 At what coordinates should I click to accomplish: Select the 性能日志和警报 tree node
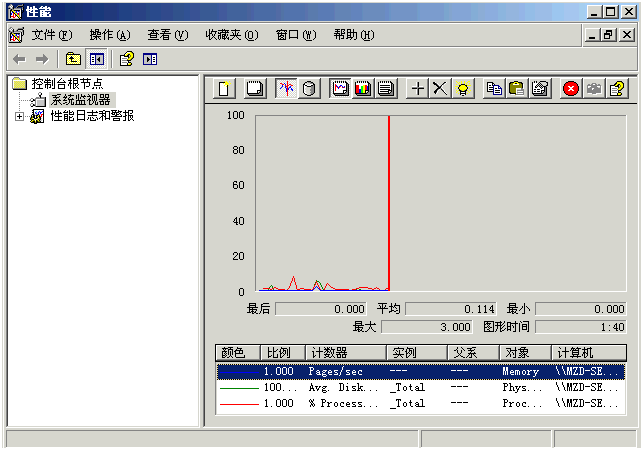point(92,116)
